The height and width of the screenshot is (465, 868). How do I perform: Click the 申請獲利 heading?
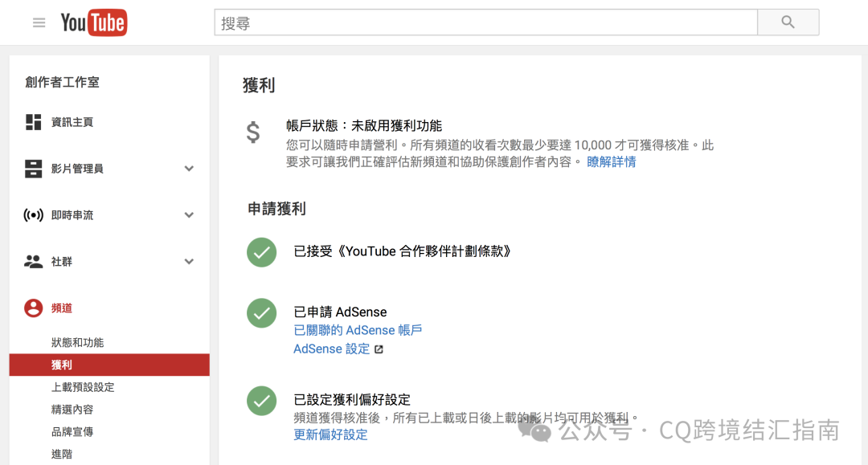pyautogui.click(x=276, y=209)
